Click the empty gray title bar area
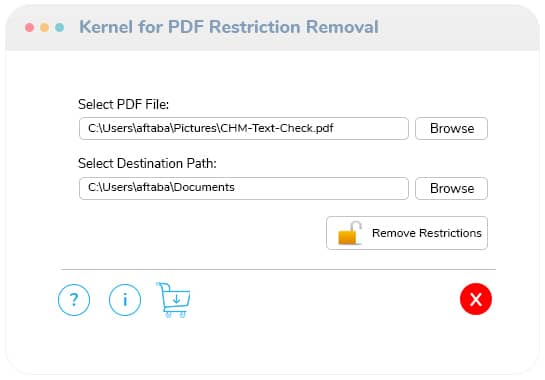The height and width of the screenshot is (380, 545). [459, 28]
